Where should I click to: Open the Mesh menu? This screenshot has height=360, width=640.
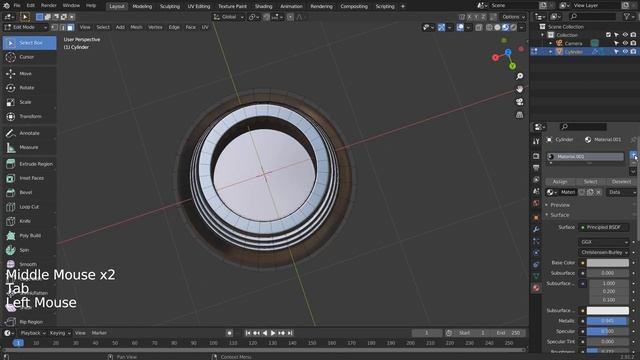(136, 27)
